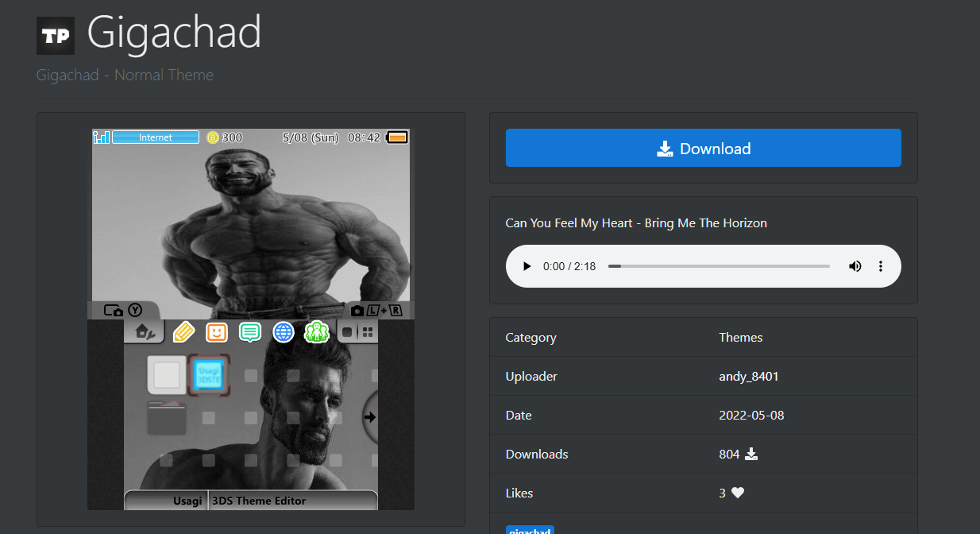Click the TP site logo icon
The width and height of the screenshot is (980, 534).
56,36
